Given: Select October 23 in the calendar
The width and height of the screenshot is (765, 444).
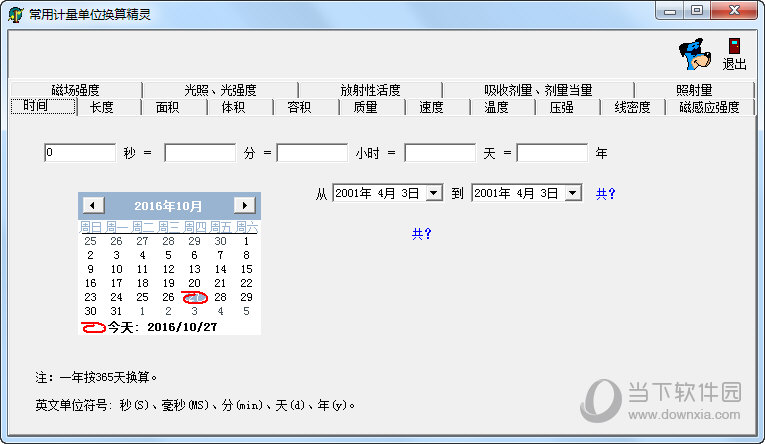Looking at the screenshot, I should point(90,297).
